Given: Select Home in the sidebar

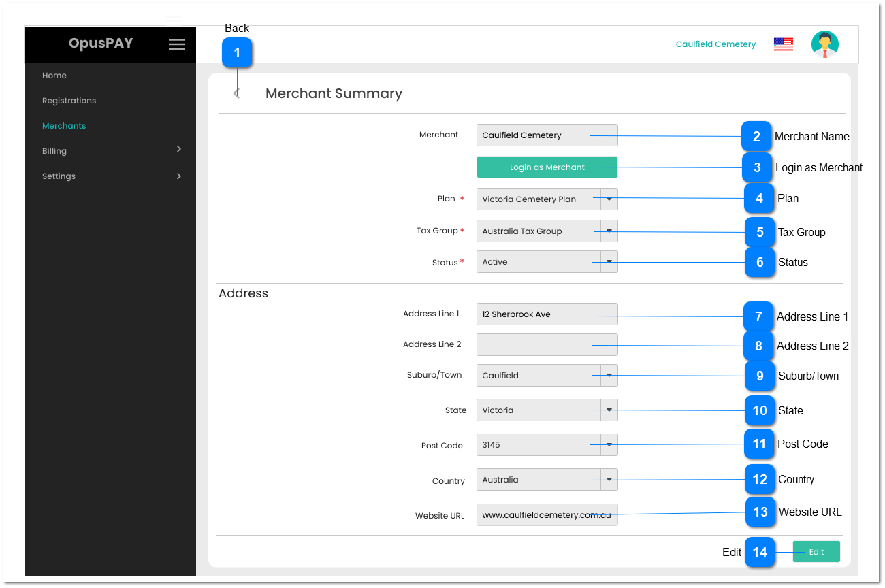Looking at the screenshot, I should [54, 76].
